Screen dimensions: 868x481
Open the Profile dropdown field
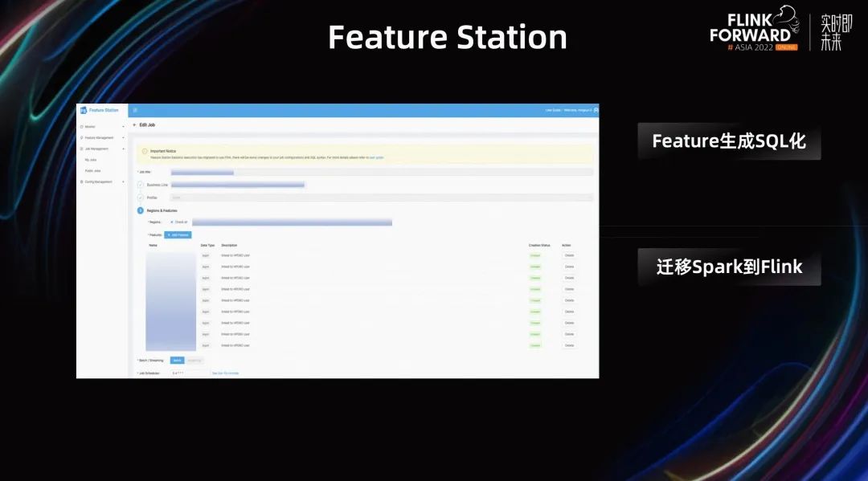point(382,198)
